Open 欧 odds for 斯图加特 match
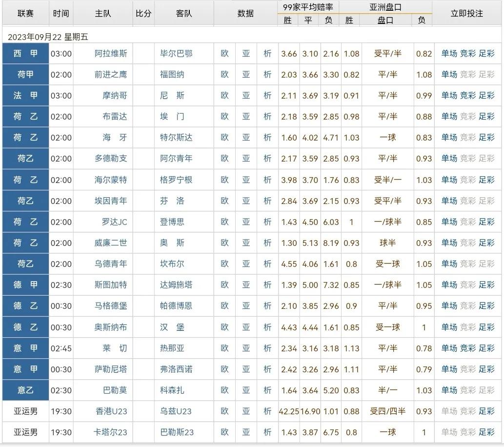The width and height of the screenshot is (504, 447). pos(224,285)
